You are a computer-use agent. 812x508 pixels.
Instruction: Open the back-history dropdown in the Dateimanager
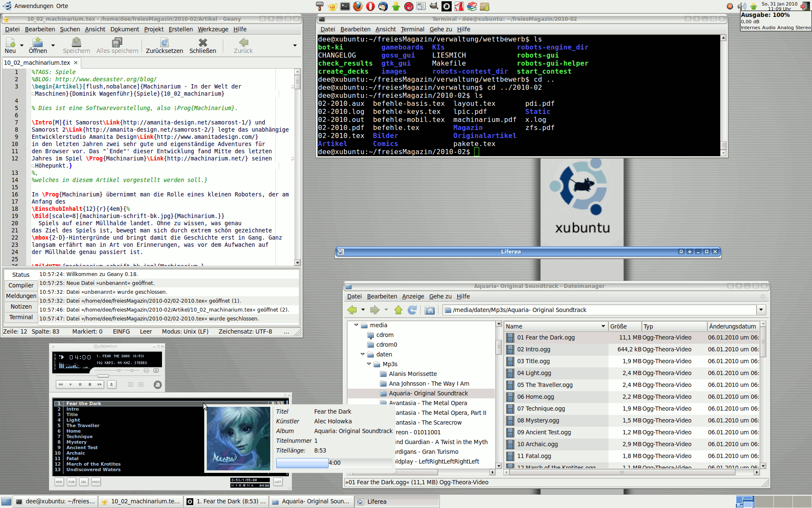click(x=363, y=310)
